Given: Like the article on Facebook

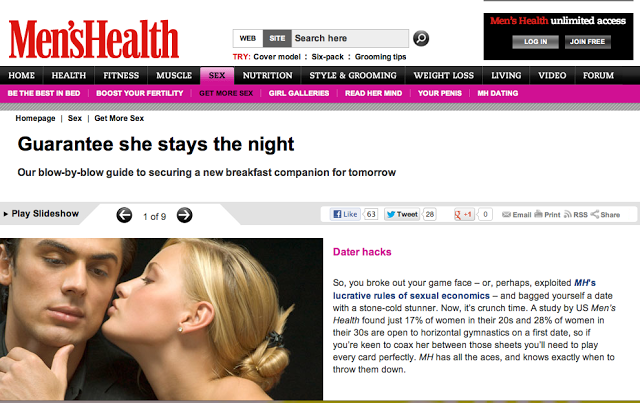Looking at the screenshot, I should coord(345,214).
